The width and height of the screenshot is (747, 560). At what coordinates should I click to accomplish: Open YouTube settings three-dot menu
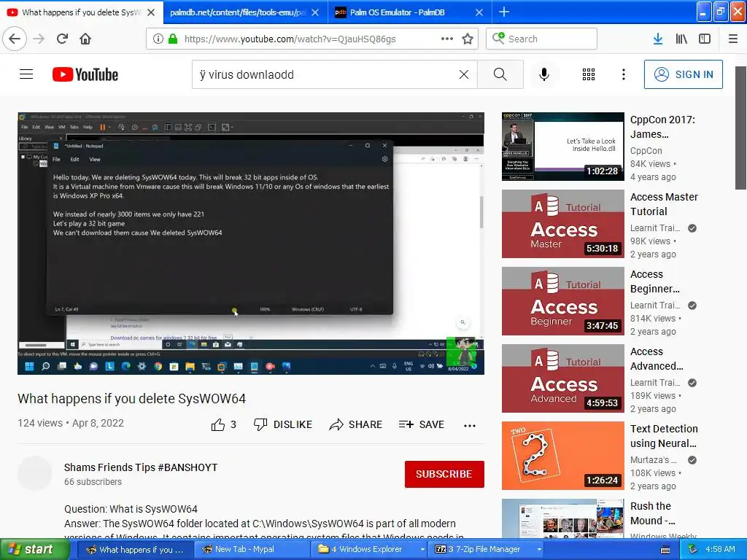pos(623,74)
